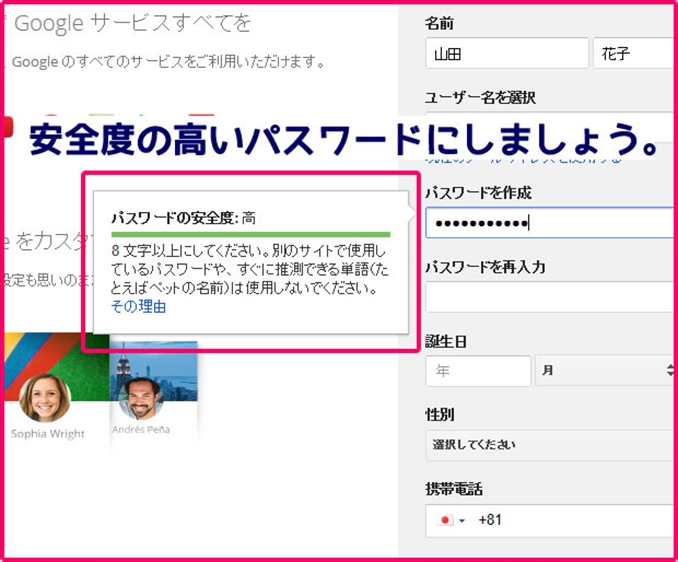Click the red icon at left edge
The image size is (678, 562).
pos(5,127)
